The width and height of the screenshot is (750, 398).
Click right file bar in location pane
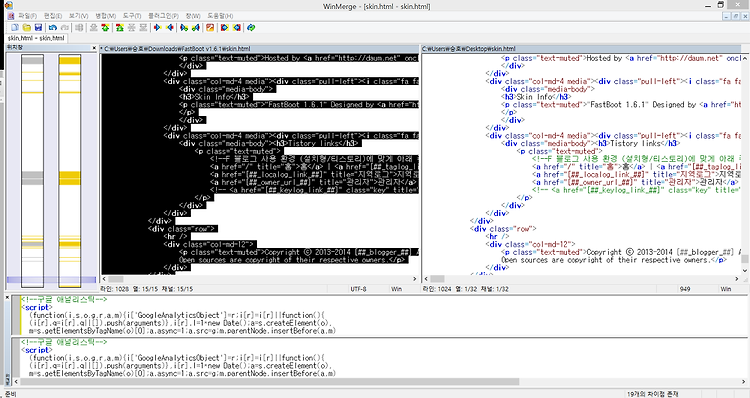point(69,170)
